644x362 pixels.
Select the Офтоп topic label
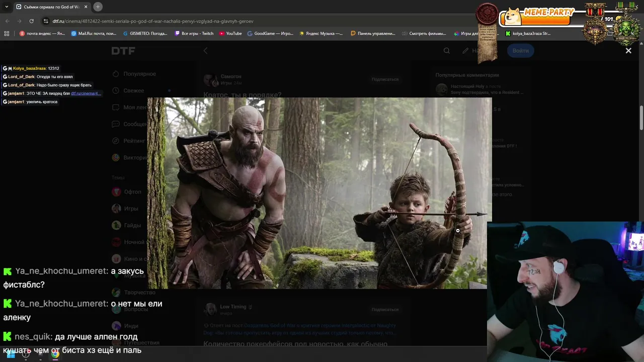point(133,192)
